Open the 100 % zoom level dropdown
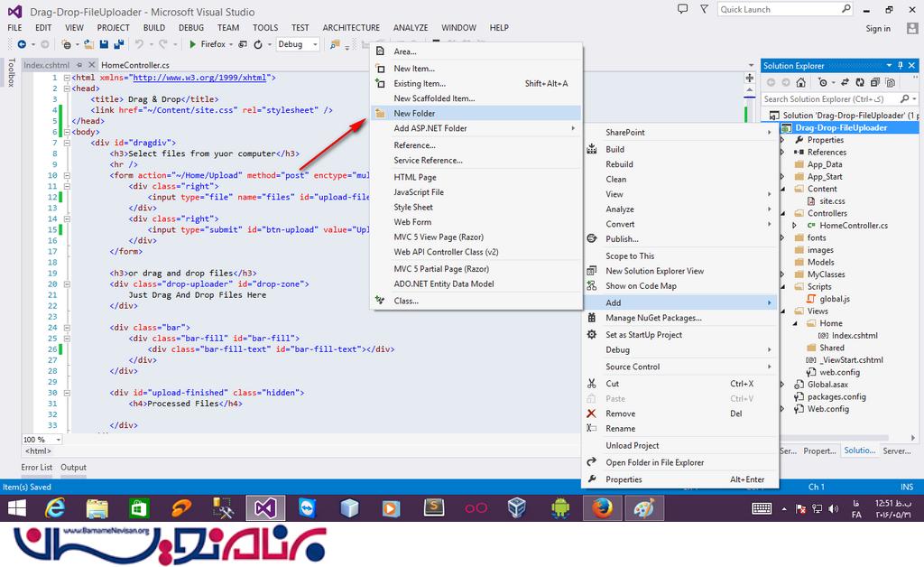 (59, 440)
